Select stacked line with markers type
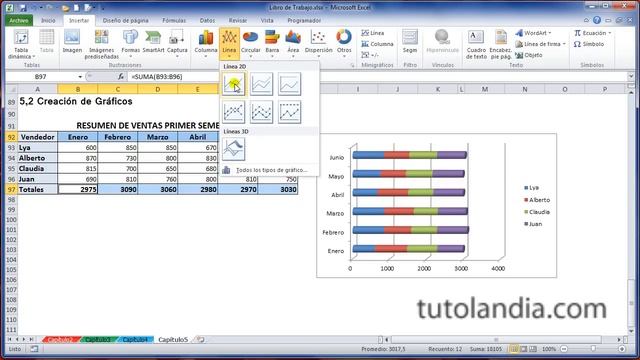This screenshot has width=640, height=360. point(262,112)
